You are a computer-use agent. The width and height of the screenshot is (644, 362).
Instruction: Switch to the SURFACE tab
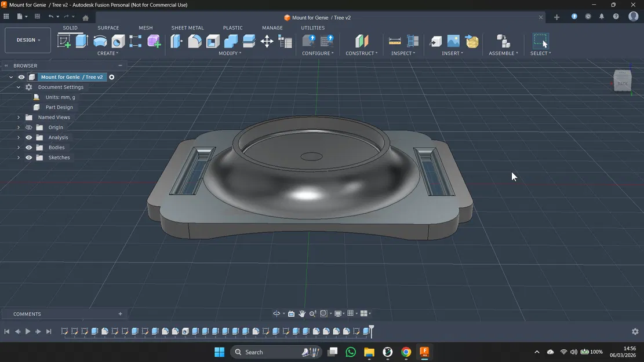108,28
